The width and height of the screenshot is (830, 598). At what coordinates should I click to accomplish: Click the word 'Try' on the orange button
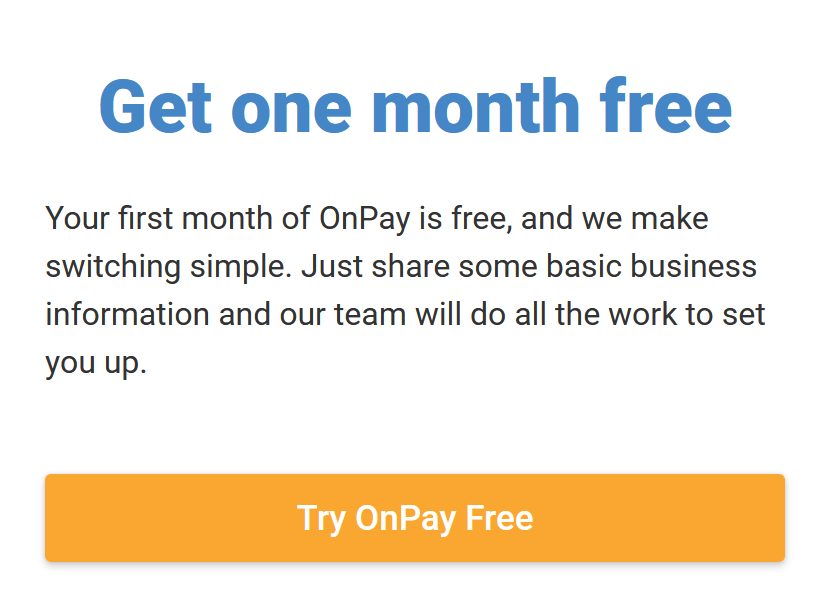point(321,519)
